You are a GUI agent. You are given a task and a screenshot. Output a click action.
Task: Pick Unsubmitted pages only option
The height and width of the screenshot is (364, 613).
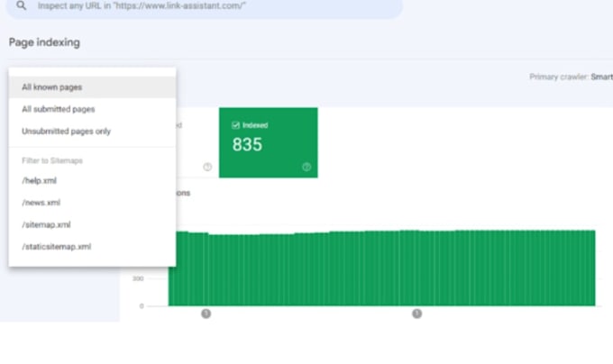tap(92, 132)
